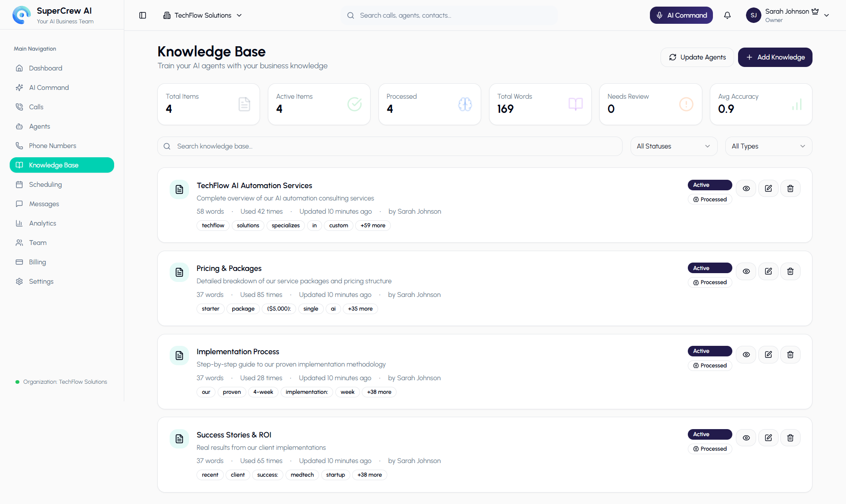Open Billing in sidebar
The image size is (846, 504).
[x=62, y=262]
